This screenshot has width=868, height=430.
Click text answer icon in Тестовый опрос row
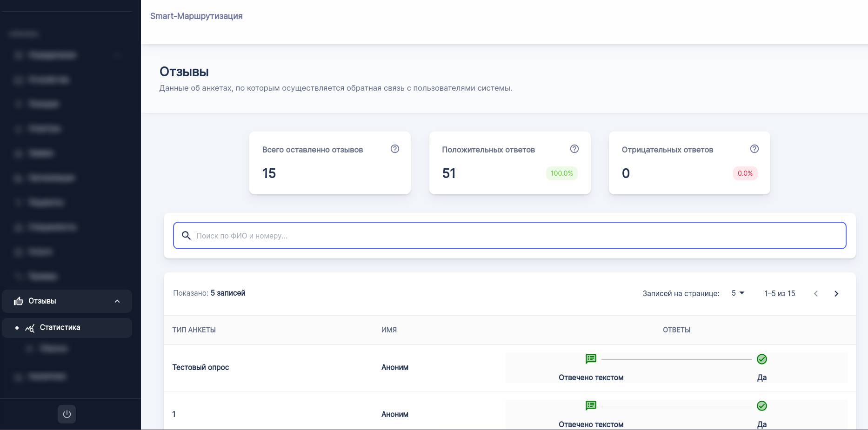[591, 359]
